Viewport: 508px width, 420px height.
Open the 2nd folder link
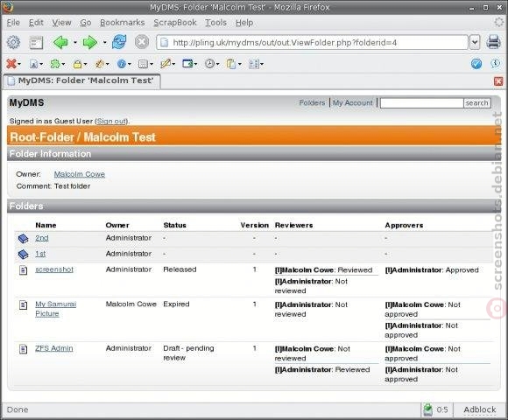pyautogui.click(x=42, y=238)
